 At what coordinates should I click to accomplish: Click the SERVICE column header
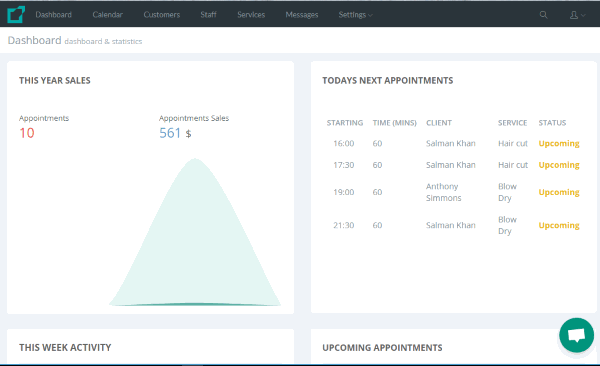point(512,123)
